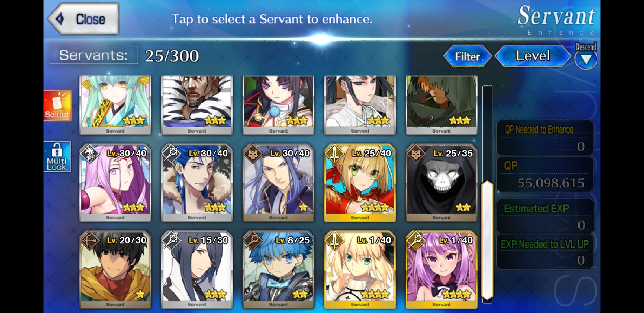Select the Lv. 30/40 one-star Assassin servant
The image size is (644, 313).
(278, 183)
